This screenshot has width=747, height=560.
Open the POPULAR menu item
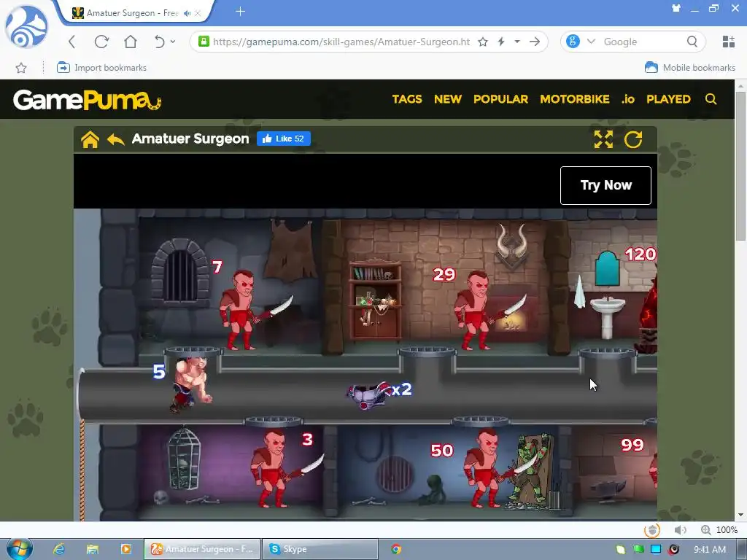(500, 99)
